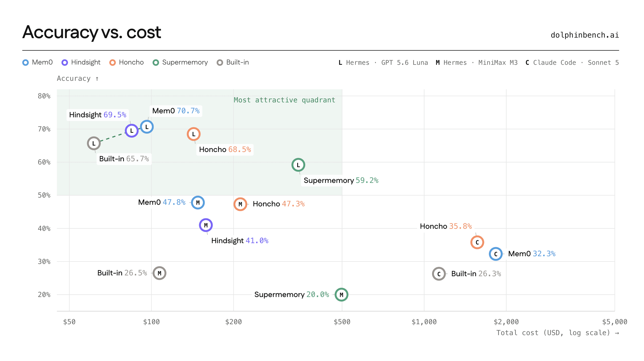Click the 20% y-axis tick label
Image resolution: width=644 pixels, height=361 pixels.
[x=44, y=295]
